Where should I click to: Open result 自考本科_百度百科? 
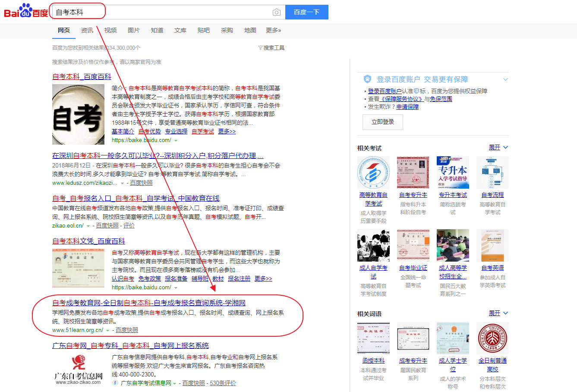coord(82,76)
